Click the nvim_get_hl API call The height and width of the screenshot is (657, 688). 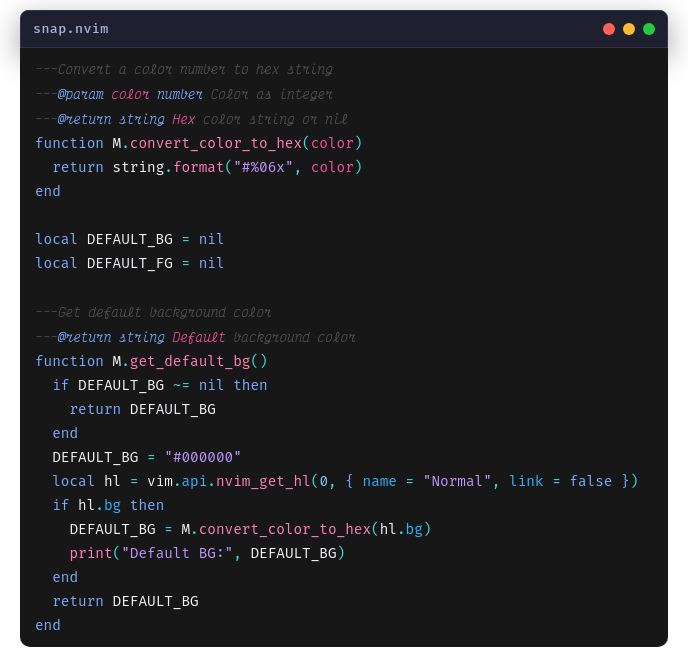(262, 481)
